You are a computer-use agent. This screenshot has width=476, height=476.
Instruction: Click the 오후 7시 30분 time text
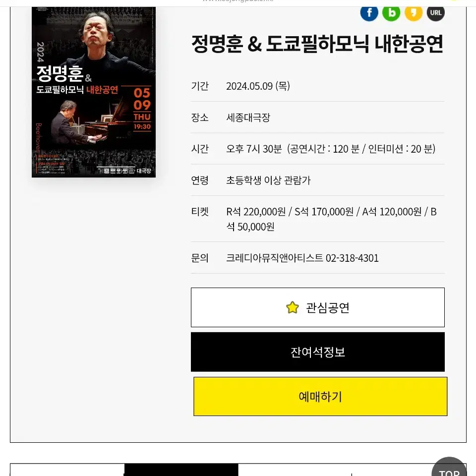tap(254, 149)
